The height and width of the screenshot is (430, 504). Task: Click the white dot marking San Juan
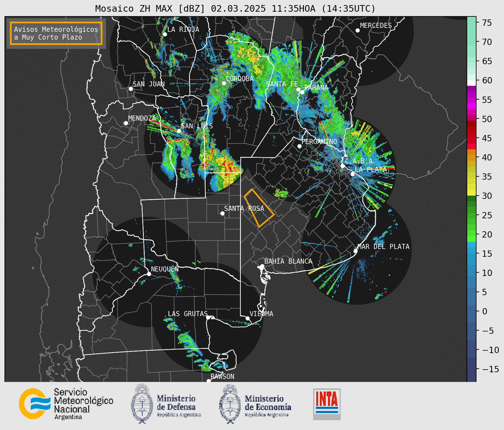pos(131,89)
